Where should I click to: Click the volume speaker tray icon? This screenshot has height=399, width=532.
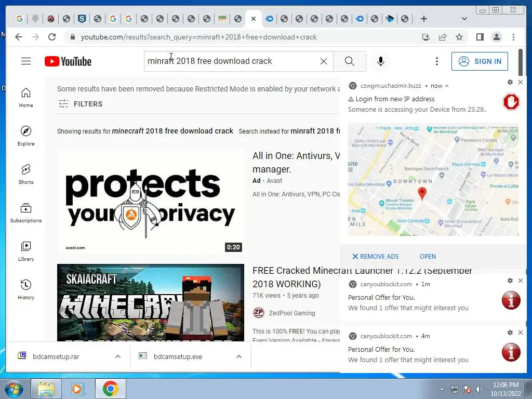click(480, 389)
